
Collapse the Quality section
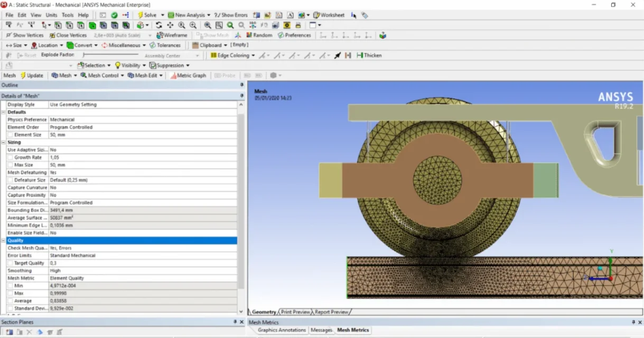(x=3, y=240)
